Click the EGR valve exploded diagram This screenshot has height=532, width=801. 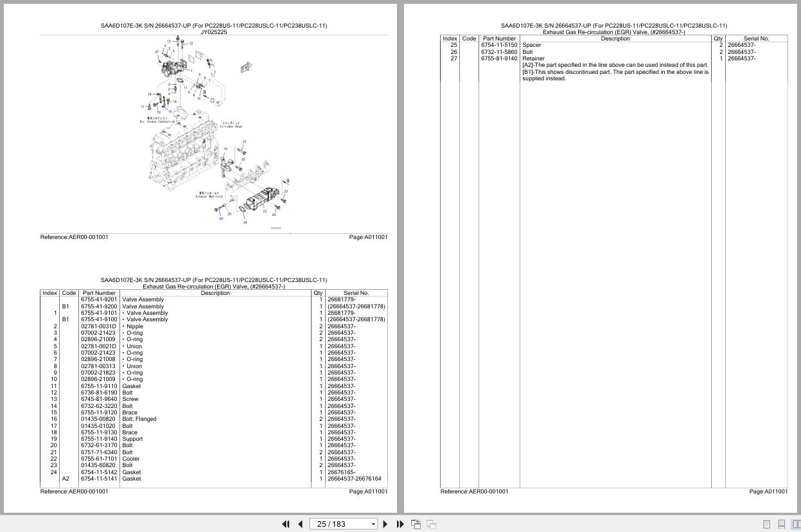[x=214, y=133]
